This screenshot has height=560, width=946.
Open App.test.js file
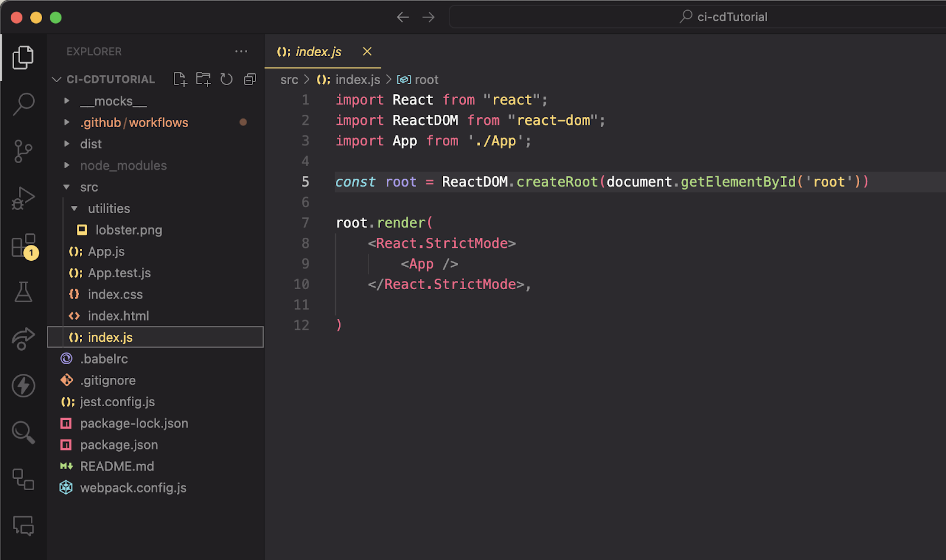tap(155, 273)
